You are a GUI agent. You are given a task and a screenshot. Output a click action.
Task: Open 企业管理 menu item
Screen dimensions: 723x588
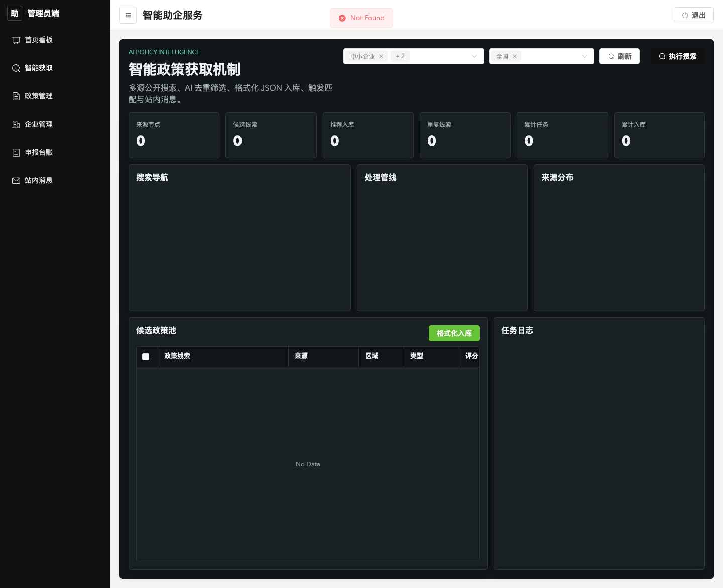(55, 125)
